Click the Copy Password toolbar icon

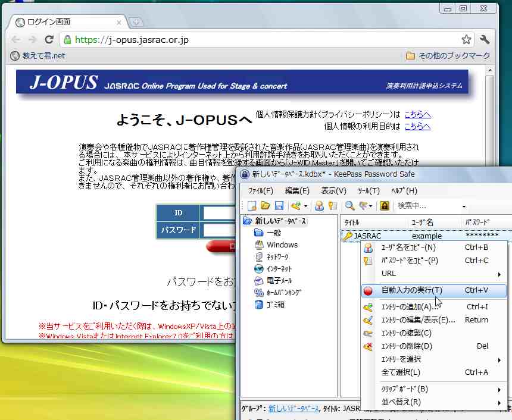point(333,206)
